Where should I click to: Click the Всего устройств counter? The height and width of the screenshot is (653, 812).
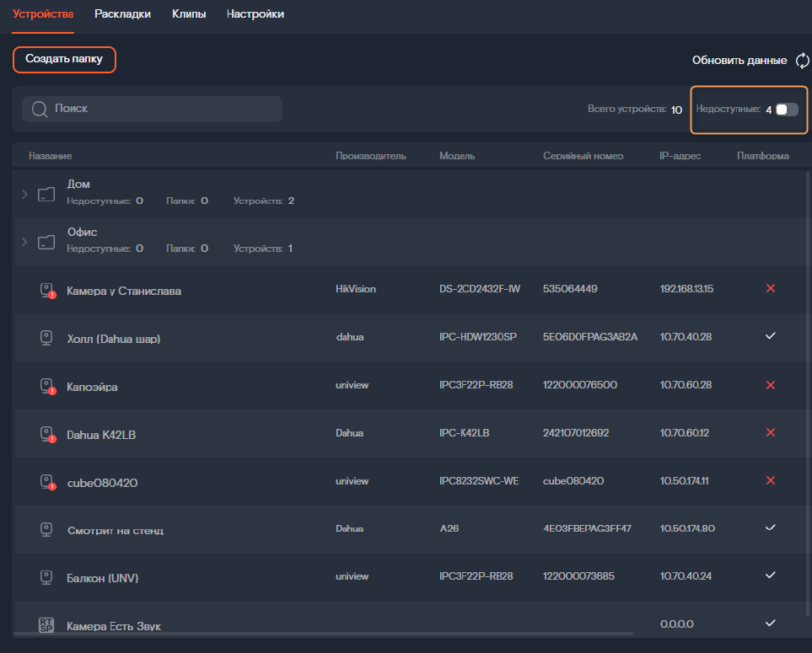coord(635,110)
